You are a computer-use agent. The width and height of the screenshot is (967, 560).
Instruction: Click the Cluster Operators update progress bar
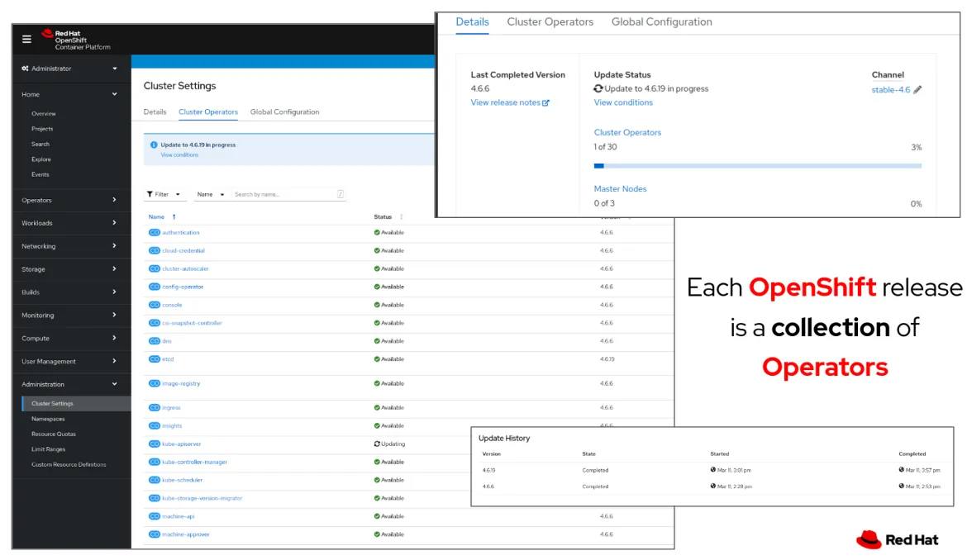point(757,166)
